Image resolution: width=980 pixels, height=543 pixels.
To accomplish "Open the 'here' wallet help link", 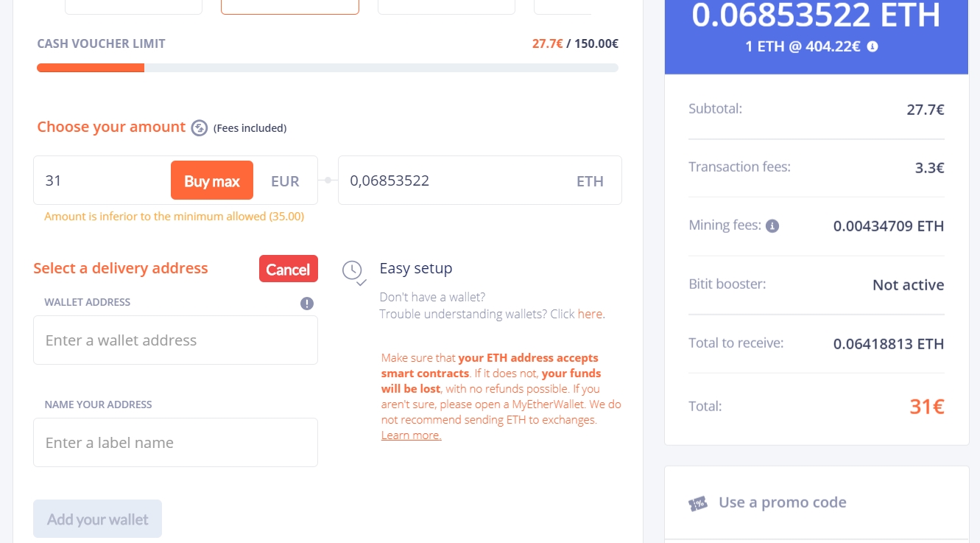I will [591, 314].
